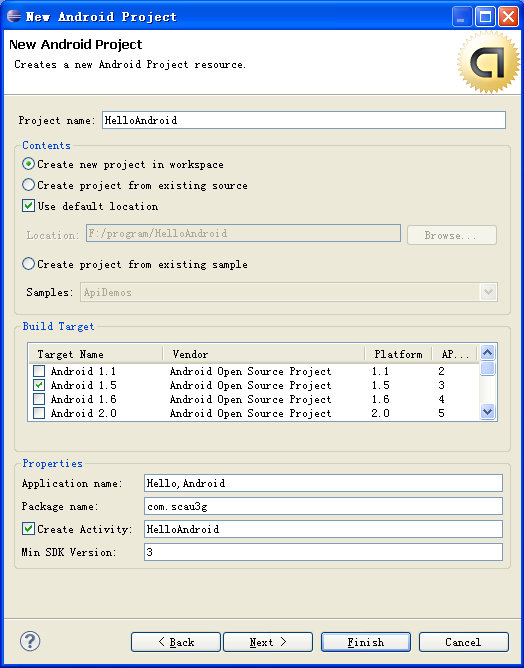This screenshot has width=524, height=668.
Task: Click platform value 1.1
Action: point(380,371)
